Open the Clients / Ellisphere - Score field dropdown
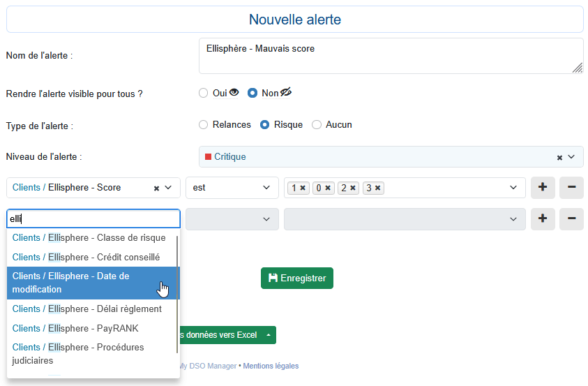588x386 pixels. [x=168, y=188]
